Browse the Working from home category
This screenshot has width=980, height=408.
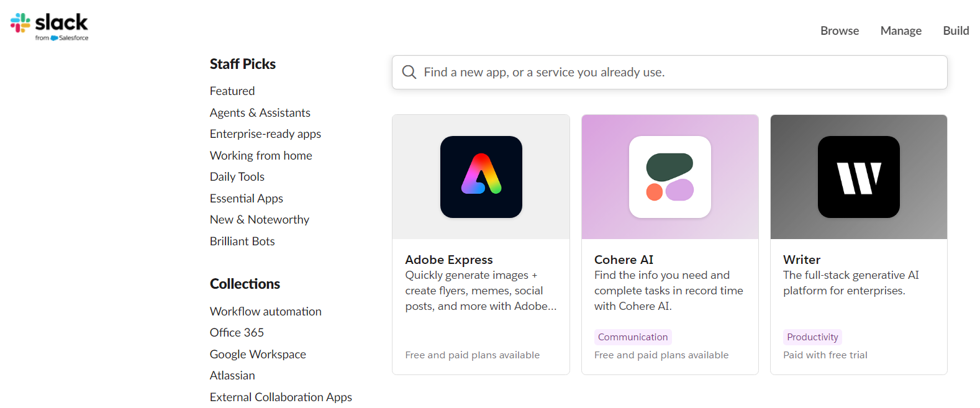pos(261,155)
